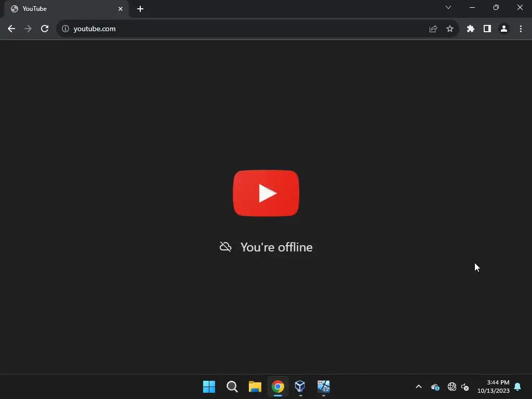The width and height of the screenshot is (532, 399).
Task: Open the muted volume tray icon
Action: click(465, 387)
